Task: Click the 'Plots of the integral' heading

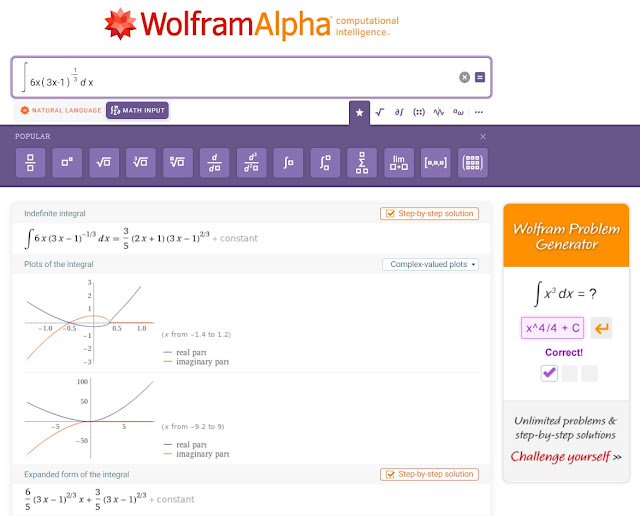Action: pos(59,264)
